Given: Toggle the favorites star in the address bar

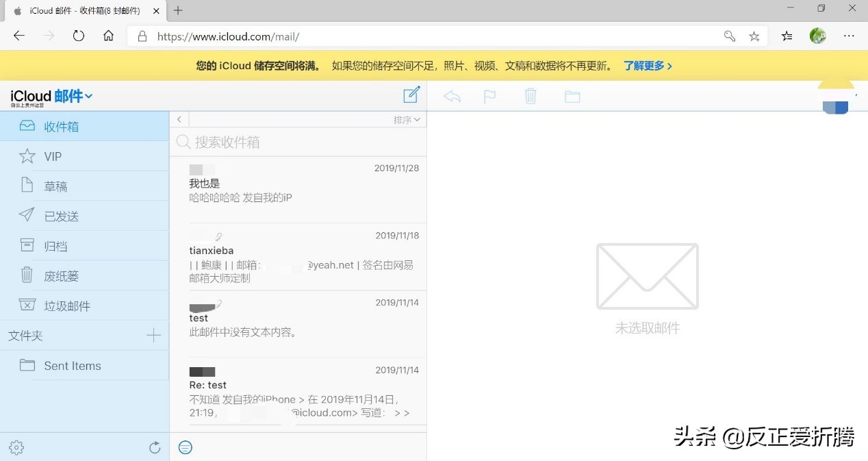Looking at the screenshot, I should point(754,36).
